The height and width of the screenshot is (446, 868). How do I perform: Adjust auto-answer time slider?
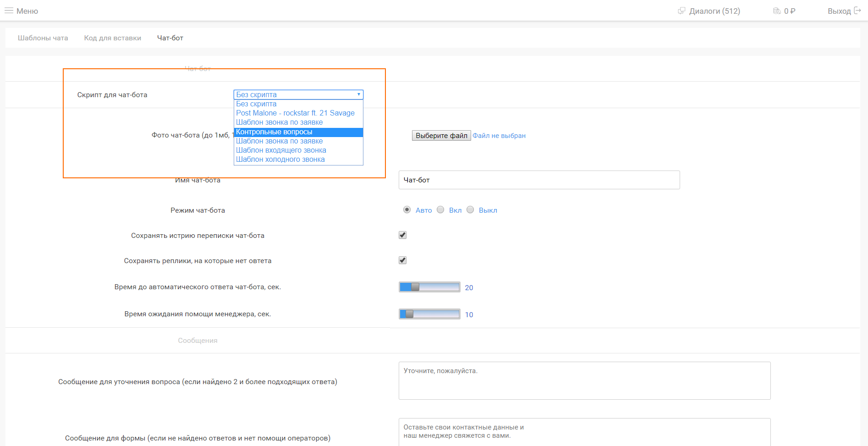(429, 287)
